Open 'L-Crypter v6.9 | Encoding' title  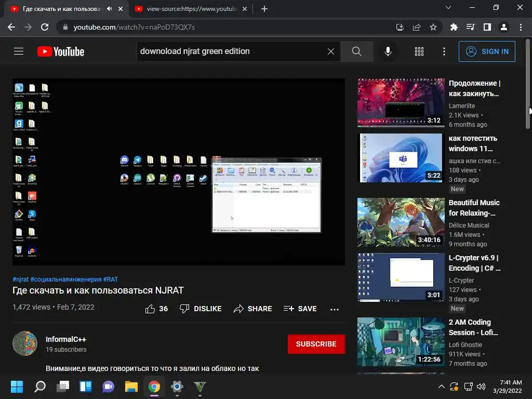click(474, 263)
